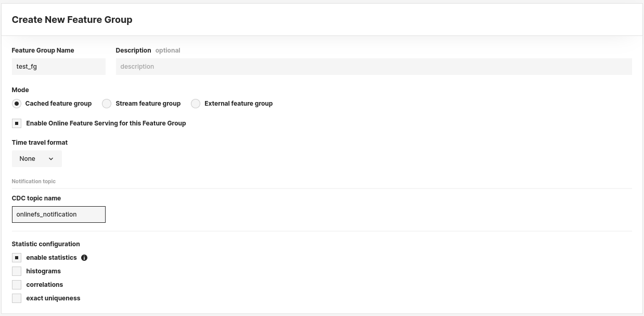Click the optional description input field
This screenshot has height=316, width=644.
(x=373, y=66)
